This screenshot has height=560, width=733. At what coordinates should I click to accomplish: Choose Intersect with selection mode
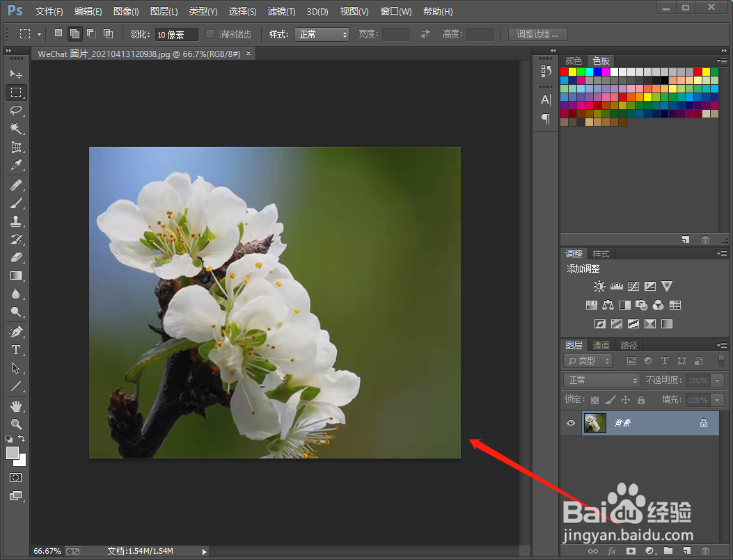click(108, 33)
